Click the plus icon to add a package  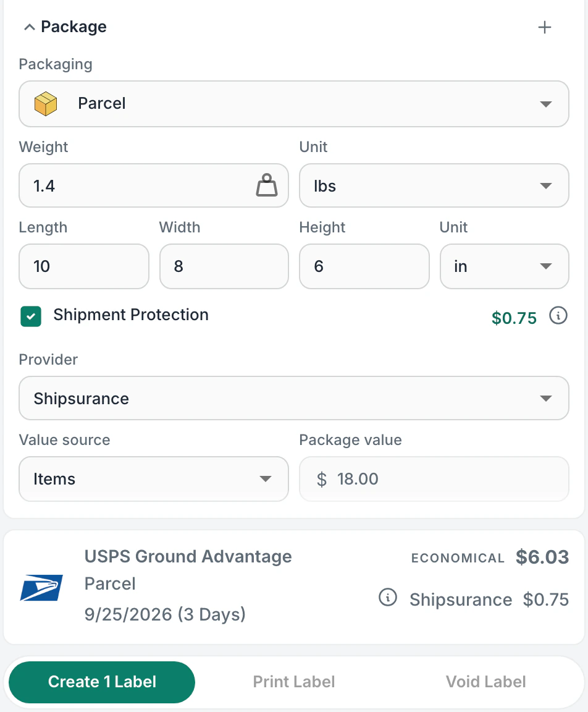544,27
